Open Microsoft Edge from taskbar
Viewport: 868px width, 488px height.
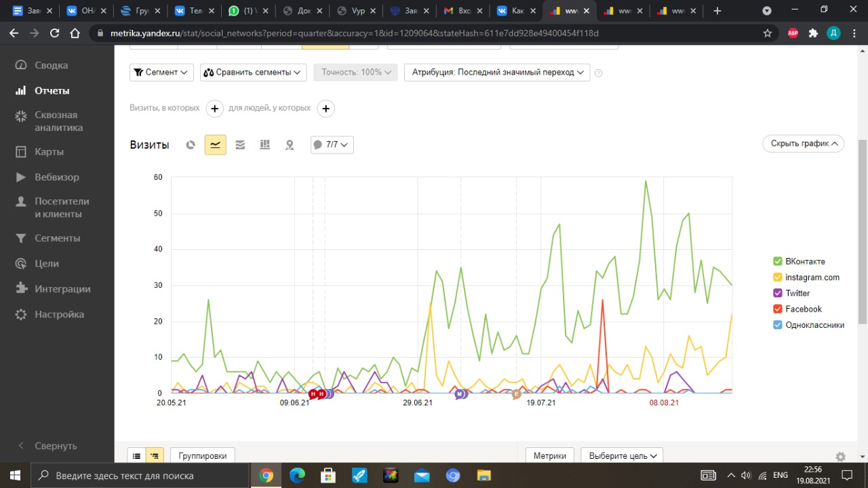tap(297, 476)
